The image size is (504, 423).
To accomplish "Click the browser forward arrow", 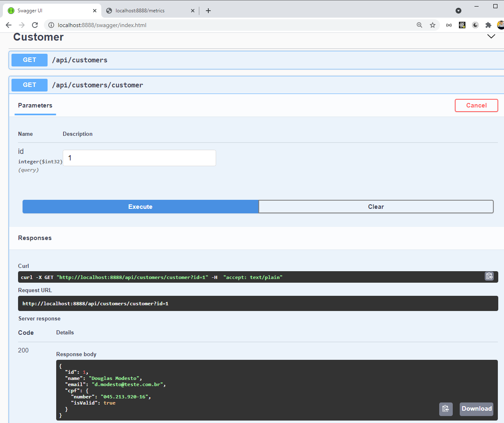I will [x=22, y=25].
